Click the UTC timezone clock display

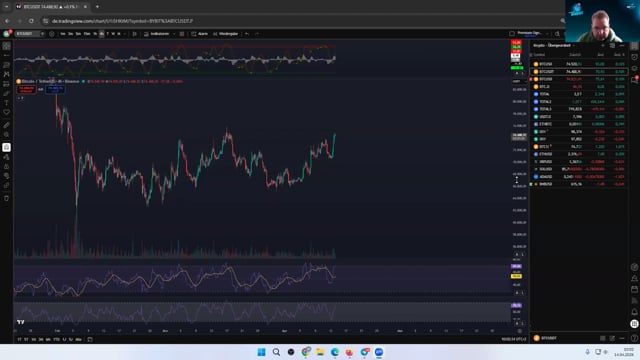[513, 340]
